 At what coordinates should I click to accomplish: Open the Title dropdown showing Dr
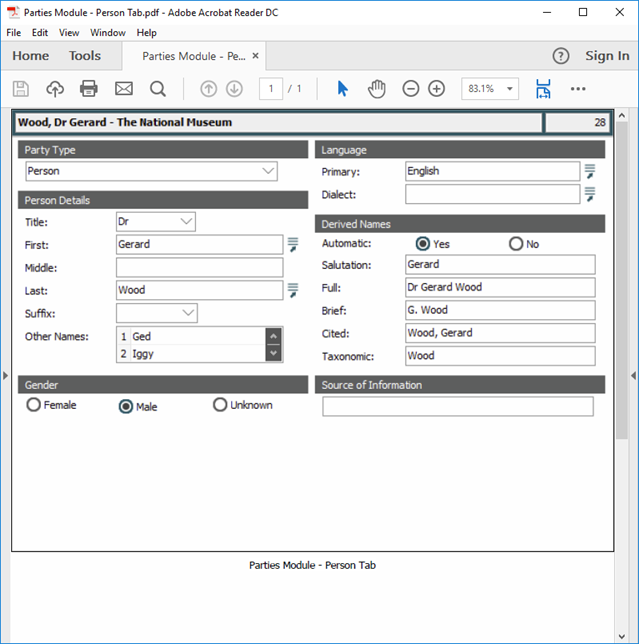[186, 222]
